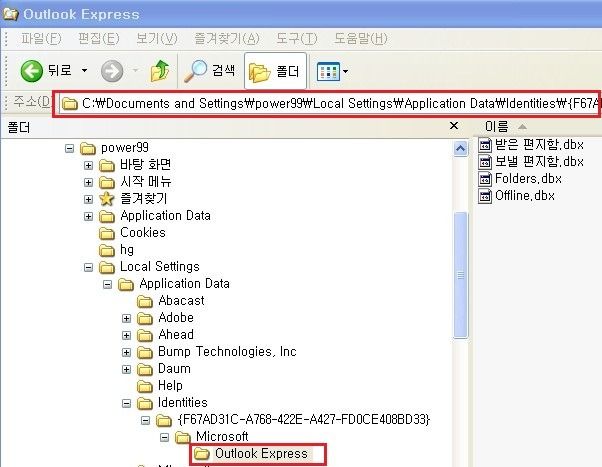Select the {F67AD31C-A768-422E-A427-FD0CE408BD33} folder label
The width and height of the screenshot is (602, 467).
[304, 420]
